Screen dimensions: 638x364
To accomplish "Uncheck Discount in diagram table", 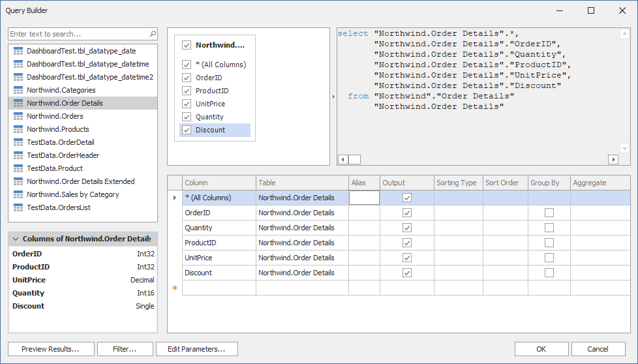I will click(x=187, y=130).
